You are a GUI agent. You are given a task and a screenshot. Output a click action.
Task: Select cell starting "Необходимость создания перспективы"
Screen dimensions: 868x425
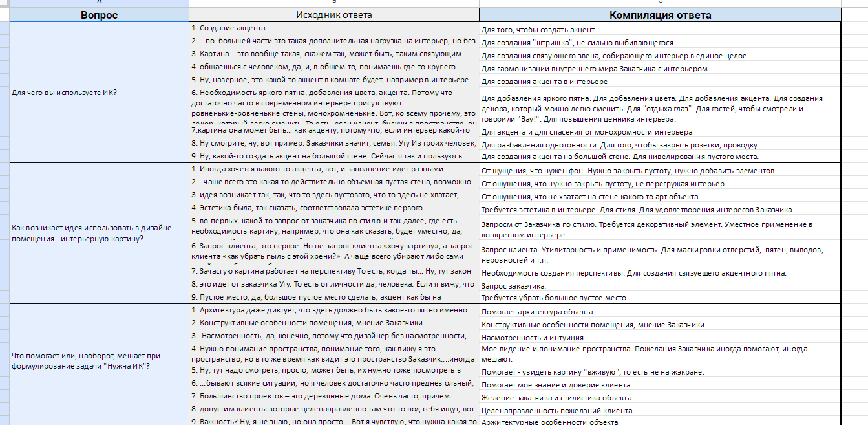[660, 272]
